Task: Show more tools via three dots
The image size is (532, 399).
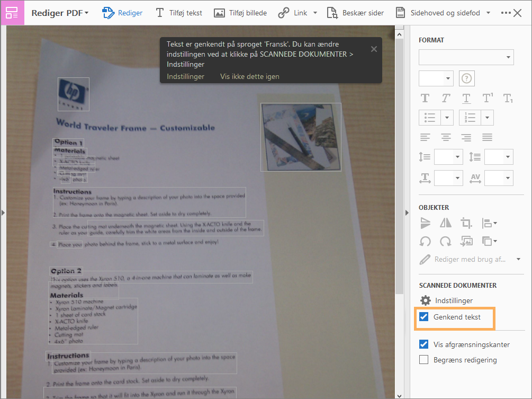Action: pos(506,13)
